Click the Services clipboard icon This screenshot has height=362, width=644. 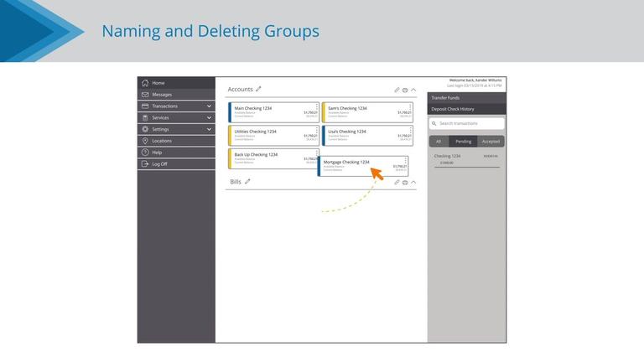145,118
